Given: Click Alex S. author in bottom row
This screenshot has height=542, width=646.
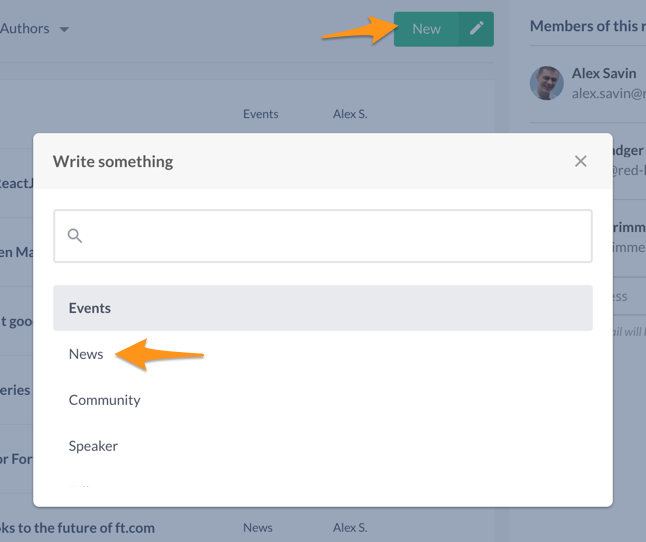Looking at the screenshot, I should point(350,527).
